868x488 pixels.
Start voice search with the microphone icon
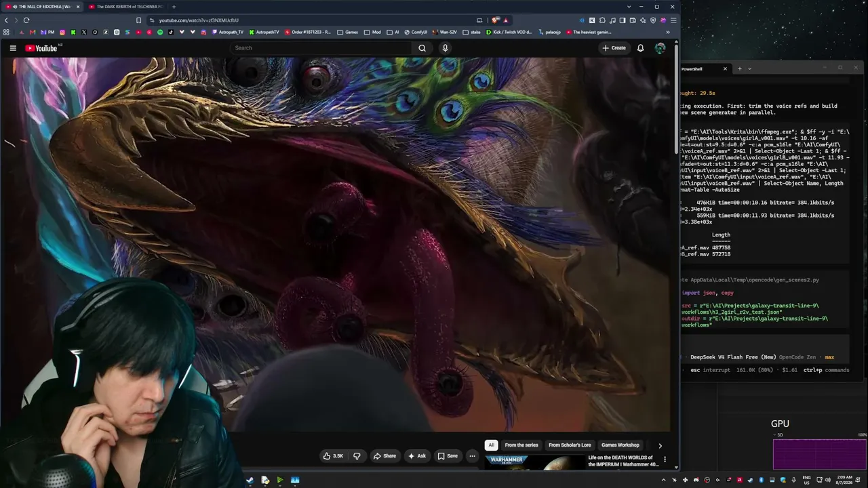click(445, 48)
